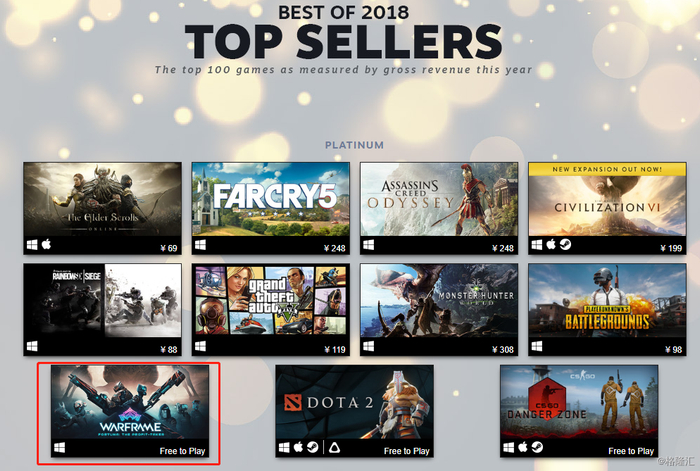Click the Windows icon under Far Cry 5
The height and width of the screenshot is (471, 700).
[200, 245]
